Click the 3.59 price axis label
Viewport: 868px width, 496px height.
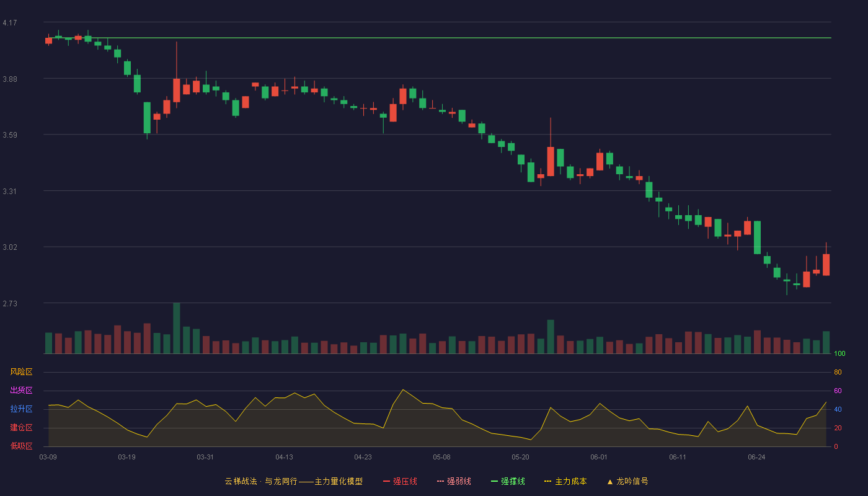point(10,135)
